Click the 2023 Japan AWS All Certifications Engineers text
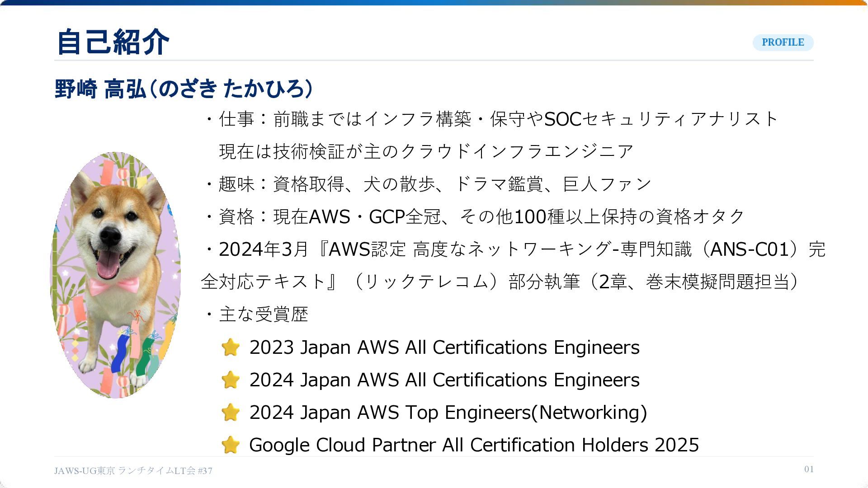Image resolution: width=868 pixels, height=488 pixels. click(x=444, y=347)
